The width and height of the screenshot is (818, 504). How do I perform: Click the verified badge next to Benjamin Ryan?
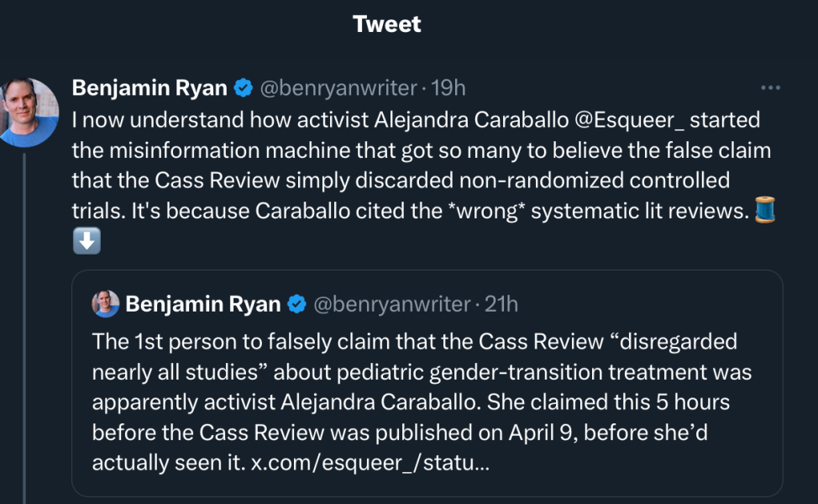click(x=243, y=87)
